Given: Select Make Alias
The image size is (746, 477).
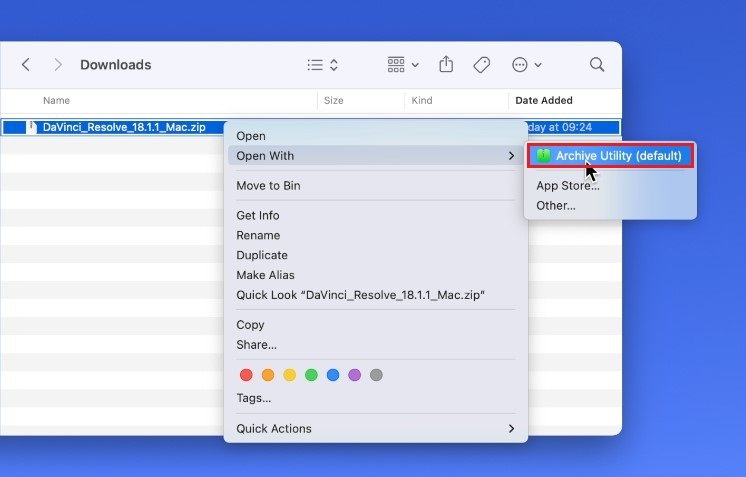Looking at the screenshot, I should click(x=375, y=275).
